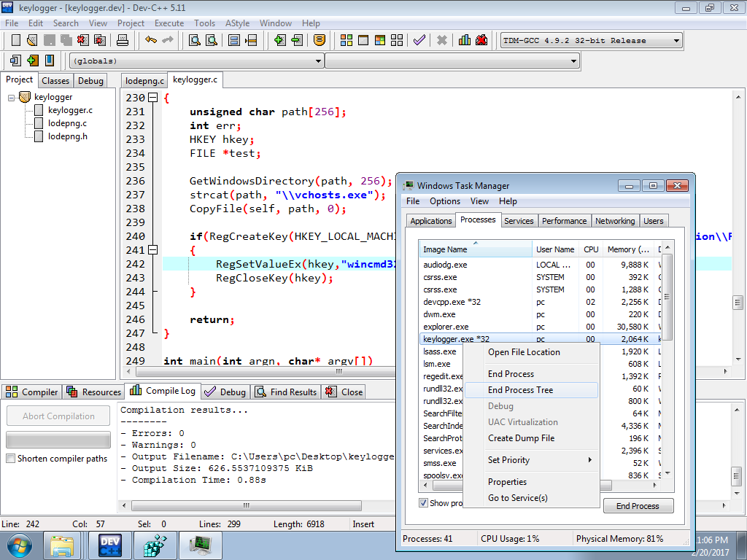This screenshot has width=747, height=560.
Task: Switch to the Classes side tab
Action: coord(55,80)
